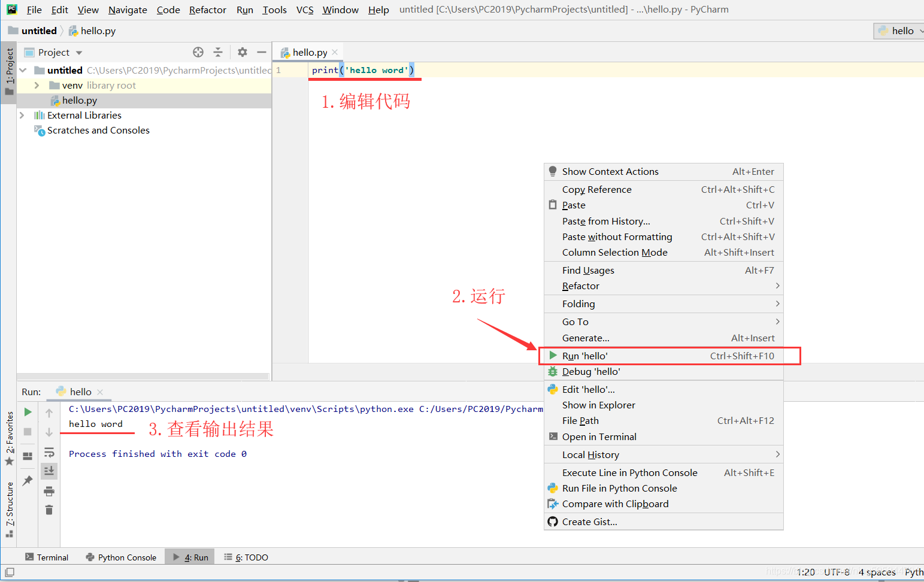924x582 pixels.
Task: Choose Open in Terminal
Action: point(664,436)
